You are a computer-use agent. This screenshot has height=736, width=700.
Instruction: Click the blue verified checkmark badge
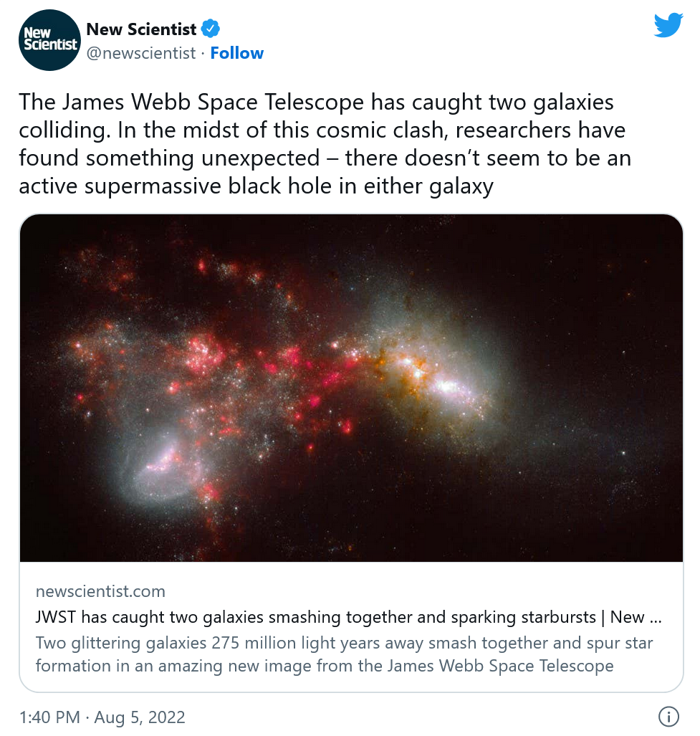pyautogui.click(x=210, y=29)
